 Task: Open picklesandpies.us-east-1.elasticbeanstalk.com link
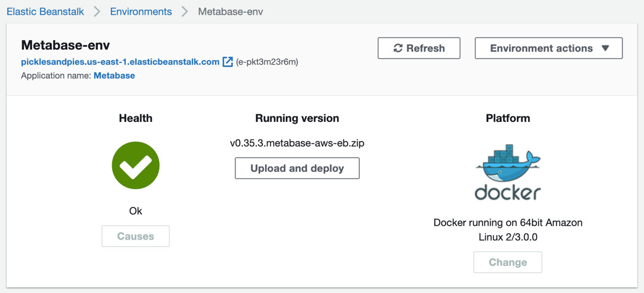point(120,62)
